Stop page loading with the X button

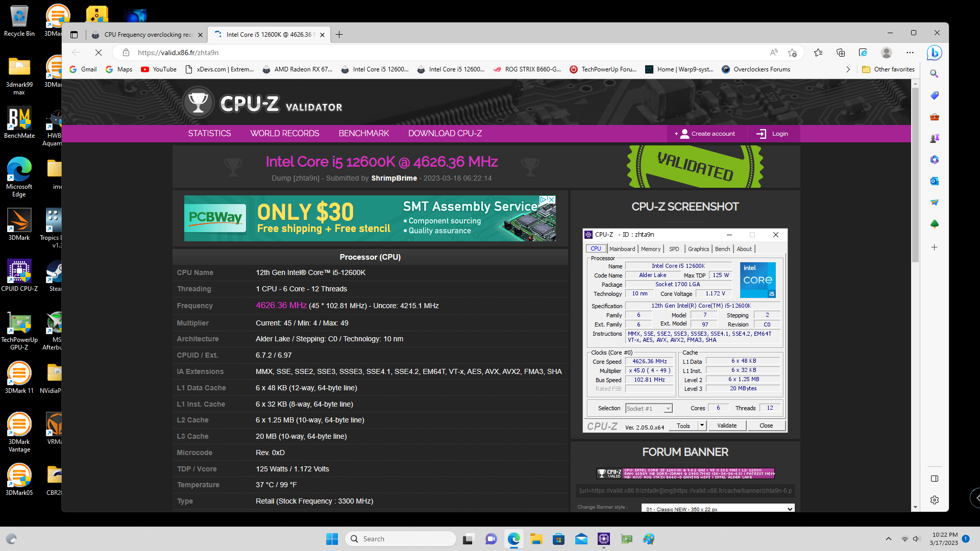point(99,53)
